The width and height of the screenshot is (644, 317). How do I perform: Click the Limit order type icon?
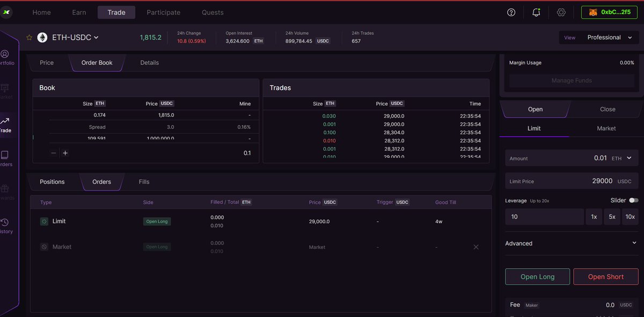coord(44,222)
